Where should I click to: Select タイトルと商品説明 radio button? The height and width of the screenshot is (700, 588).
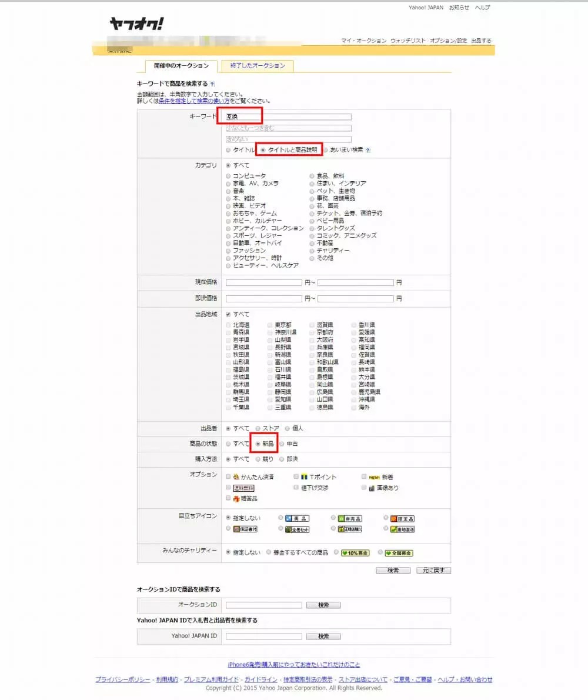pyautogui.click(x=263, y=150)
